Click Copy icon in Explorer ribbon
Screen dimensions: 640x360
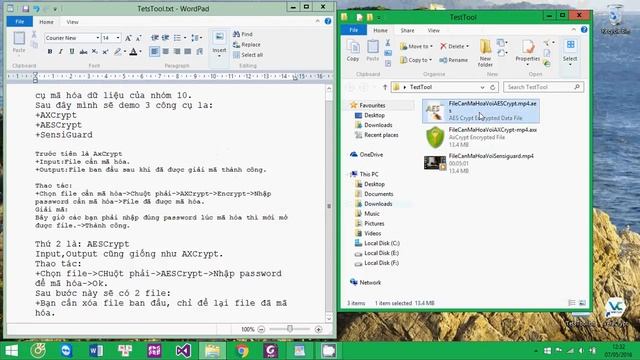click(353, 51)
